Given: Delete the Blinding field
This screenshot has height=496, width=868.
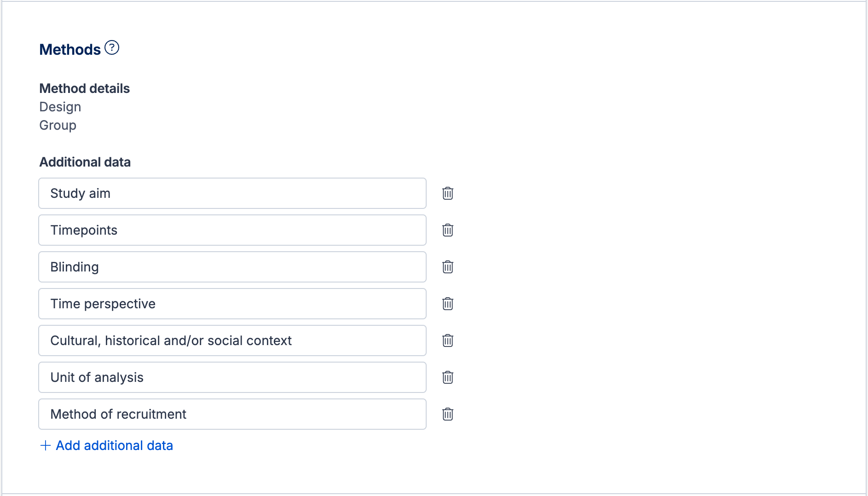Looking at the screenshot, I should pos(448,267).
